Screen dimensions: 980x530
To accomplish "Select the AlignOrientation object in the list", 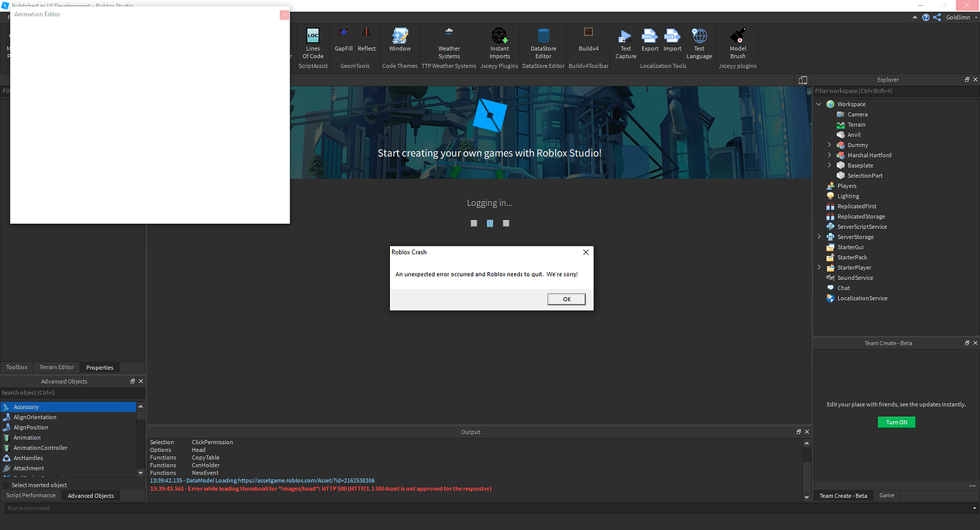I will (x=68, y=417).
